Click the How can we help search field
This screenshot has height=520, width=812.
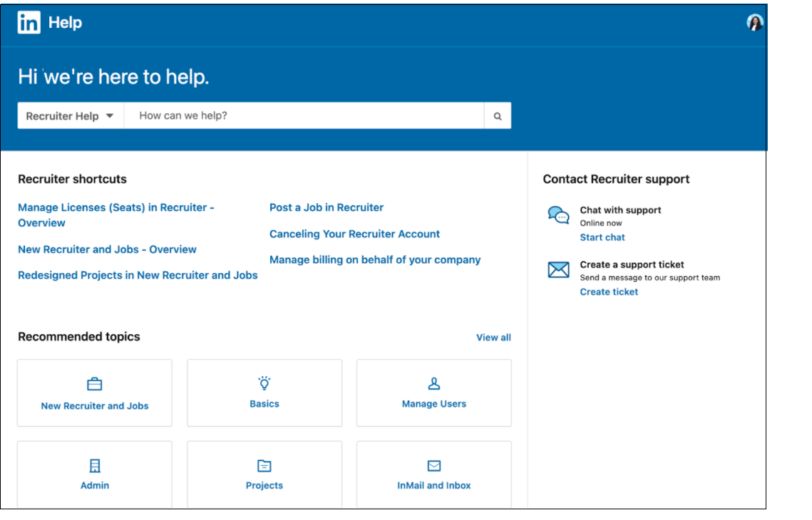coord(304,116)
